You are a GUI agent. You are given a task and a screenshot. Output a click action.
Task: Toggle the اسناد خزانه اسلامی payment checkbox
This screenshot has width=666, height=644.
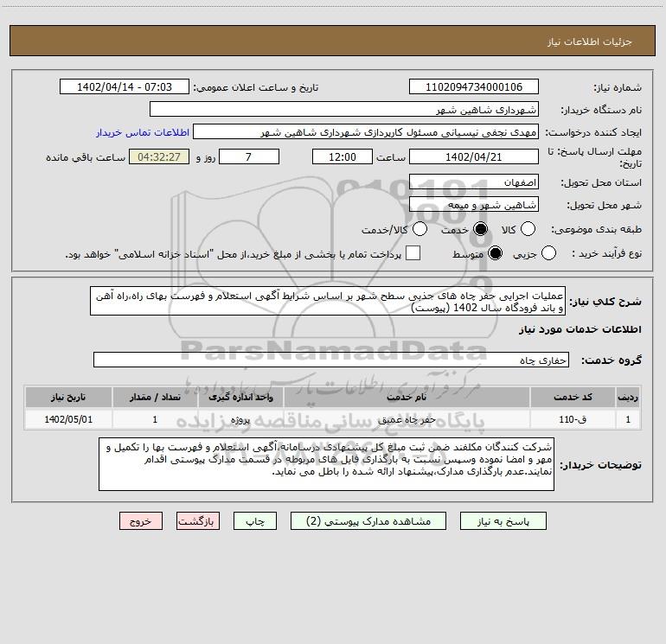413,253
